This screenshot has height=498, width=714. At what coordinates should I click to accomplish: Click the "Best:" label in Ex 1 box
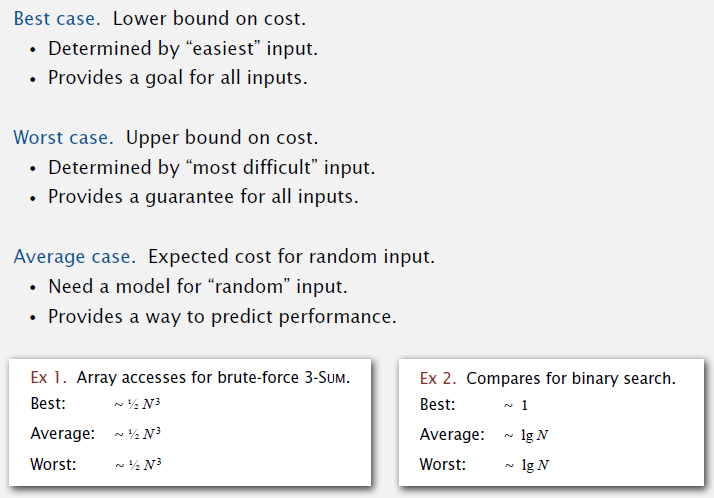coord(48,404)
